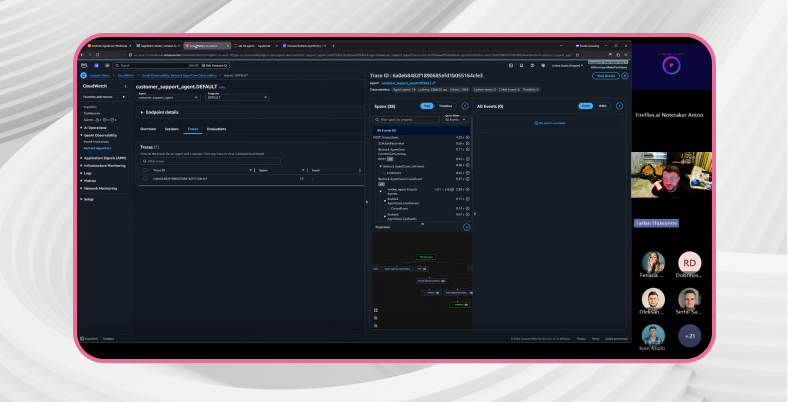
Task: Select the Traces tab
Action: (193, 129)
